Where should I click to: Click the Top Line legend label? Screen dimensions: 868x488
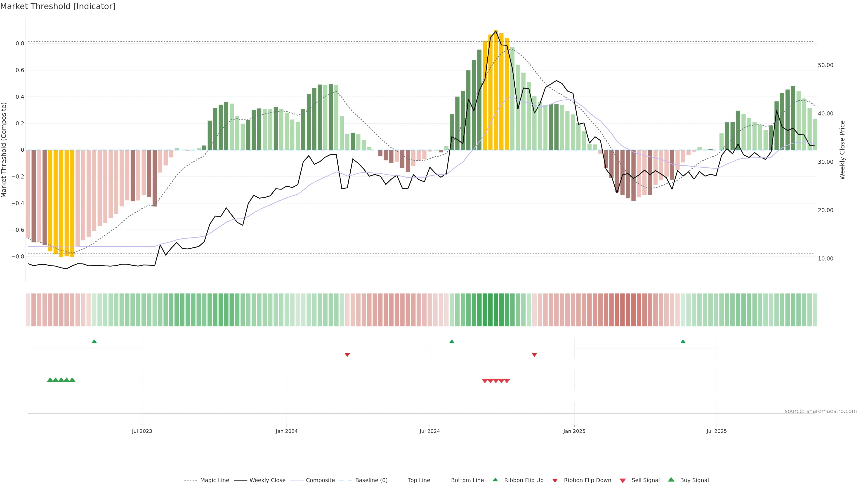point(419,480)
